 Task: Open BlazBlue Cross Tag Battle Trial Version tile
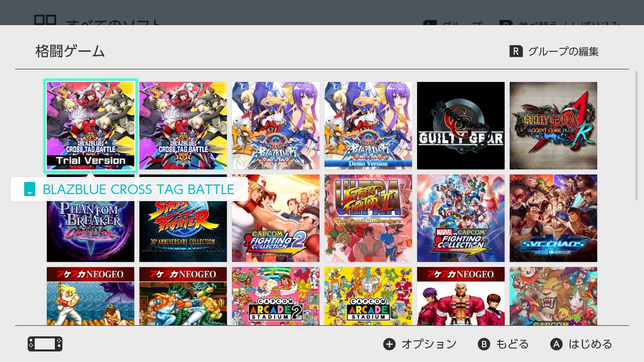point(91,126)
